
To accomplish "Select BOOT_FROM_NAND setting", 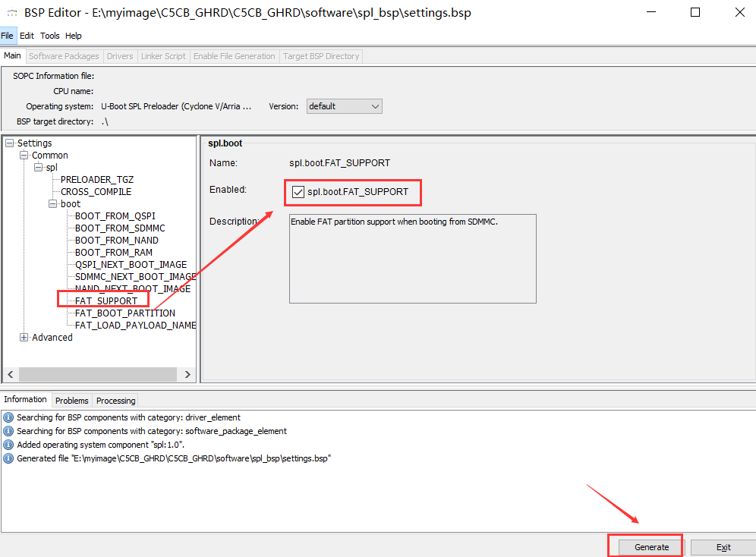I will 117,240.
